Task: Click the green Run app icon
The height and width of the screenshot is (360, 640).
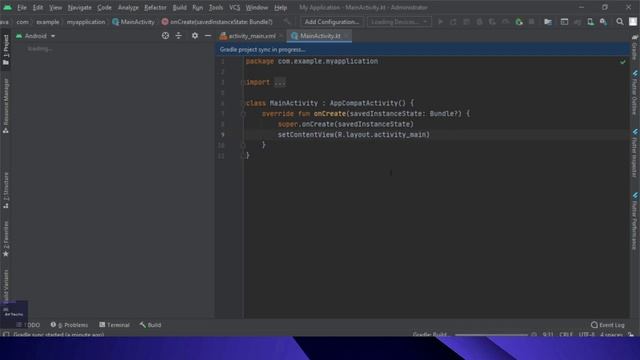Action: (440, 22)
